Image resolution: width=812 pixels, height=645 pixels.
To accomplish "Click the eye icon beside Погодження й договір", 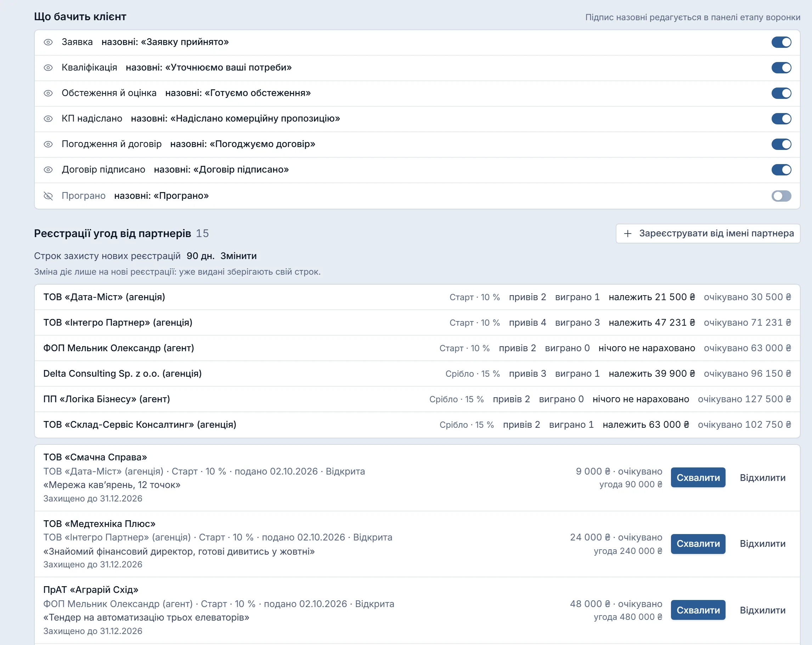I will (x=48, y=144).
